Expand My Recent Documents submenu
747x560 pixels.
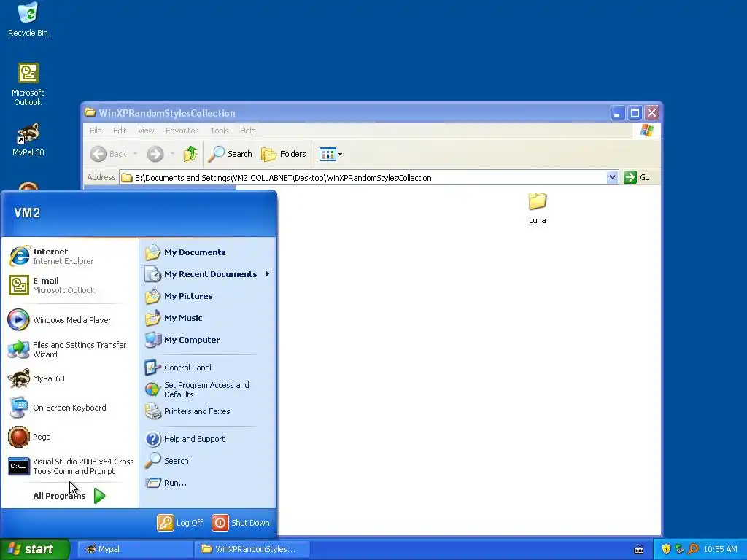[208, 274]
